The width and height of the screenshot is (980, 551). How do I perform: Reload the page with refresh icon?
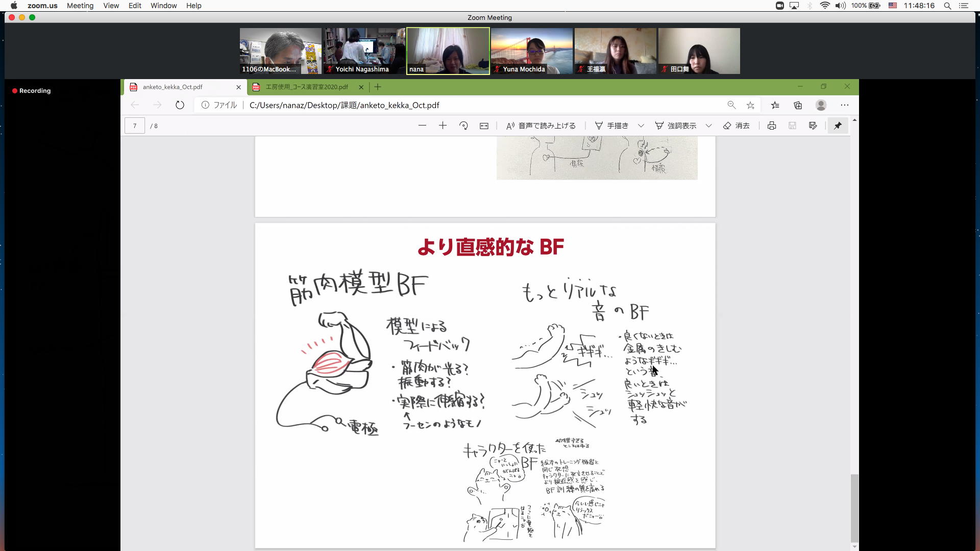180,105
